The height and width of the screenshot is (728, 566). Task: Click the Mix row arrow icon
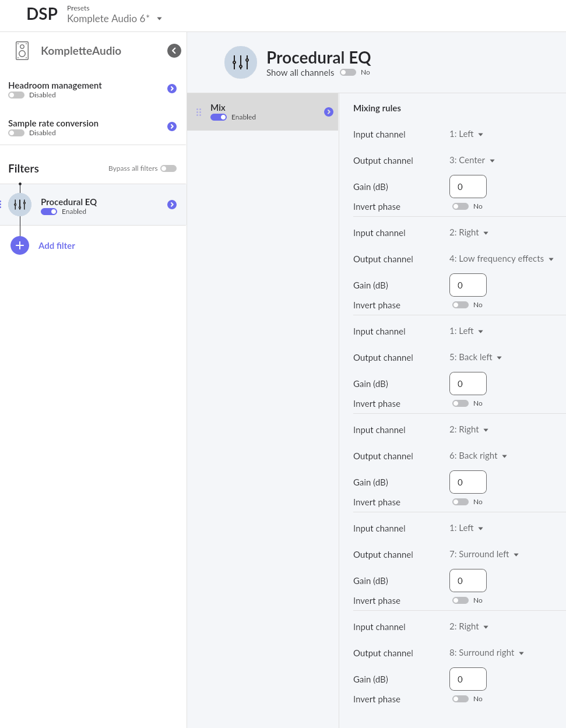pos(329,112)
